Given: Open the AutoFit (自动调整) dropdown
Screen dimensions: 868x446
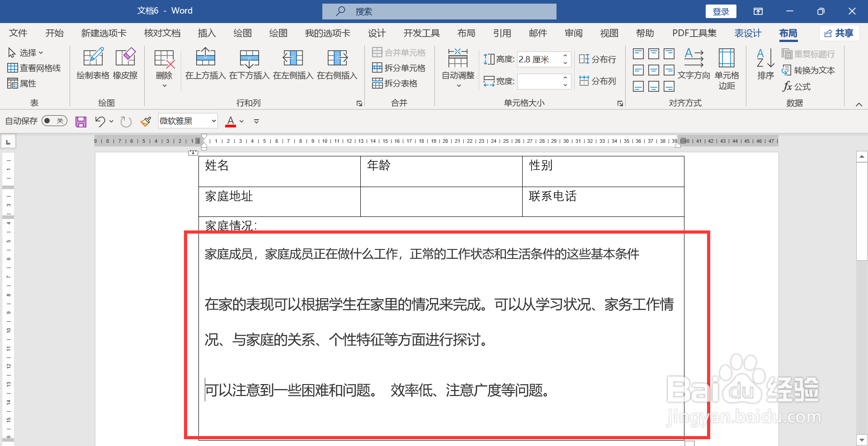Looking at the screenshot, I should coord(458,68).
